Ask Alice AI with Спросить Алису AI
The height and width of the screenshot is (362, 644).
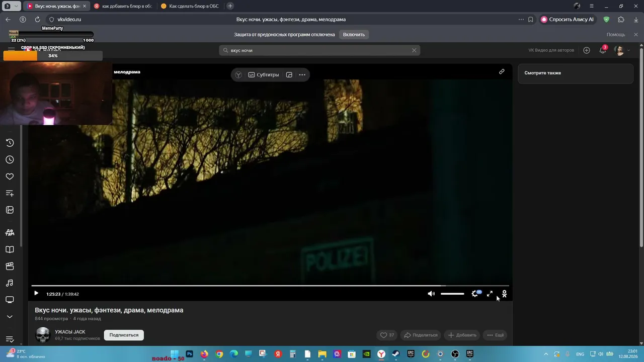point(568,19)
